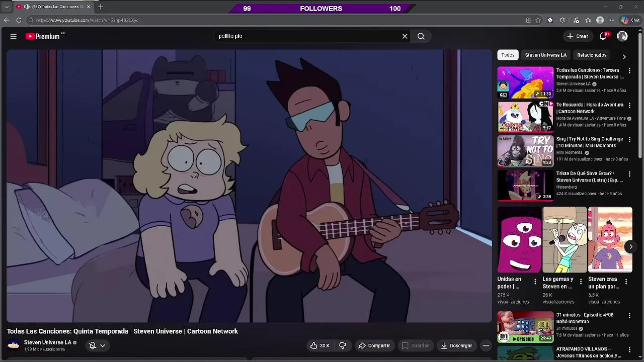This screenshot has width=644, height=362.
Task: Click the Guardar button
Action: pyautogui.click(x=416, y=345)
